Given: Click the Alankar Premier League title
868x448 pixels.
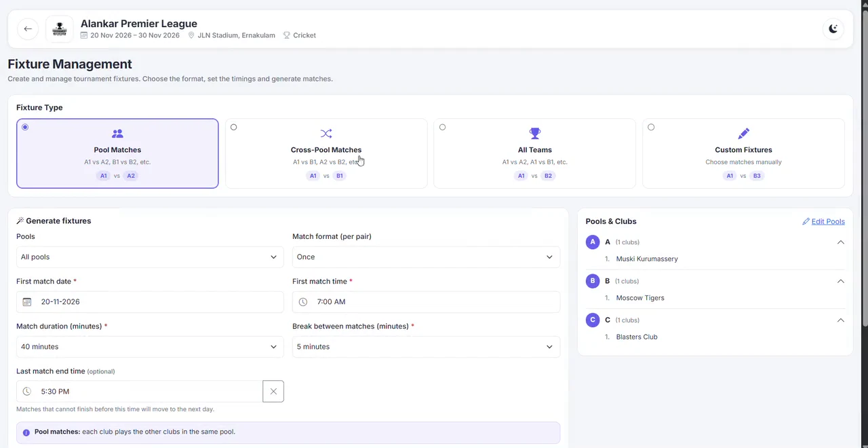Looking at the screenshot, I should (139, 24).
